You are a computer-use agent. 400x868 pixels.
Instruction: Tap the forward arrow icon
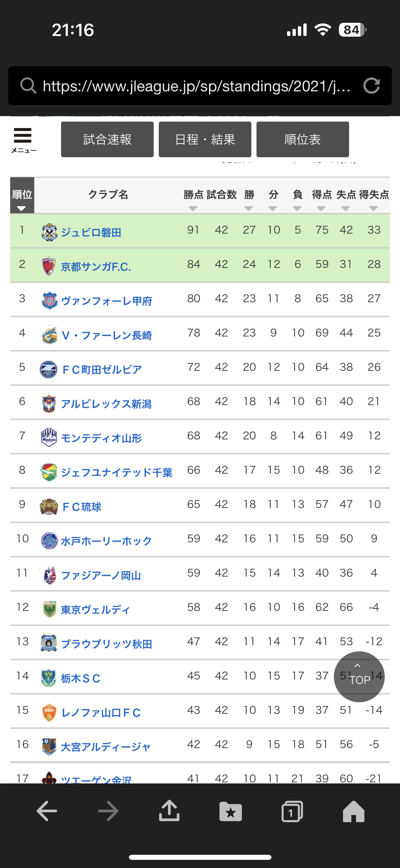pos(108,811)
